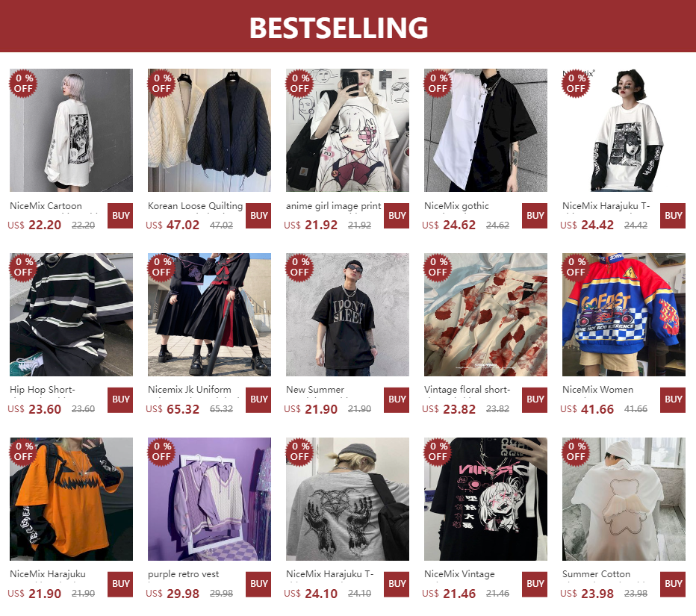Open the New Summer product title

[x=315, y=390]
